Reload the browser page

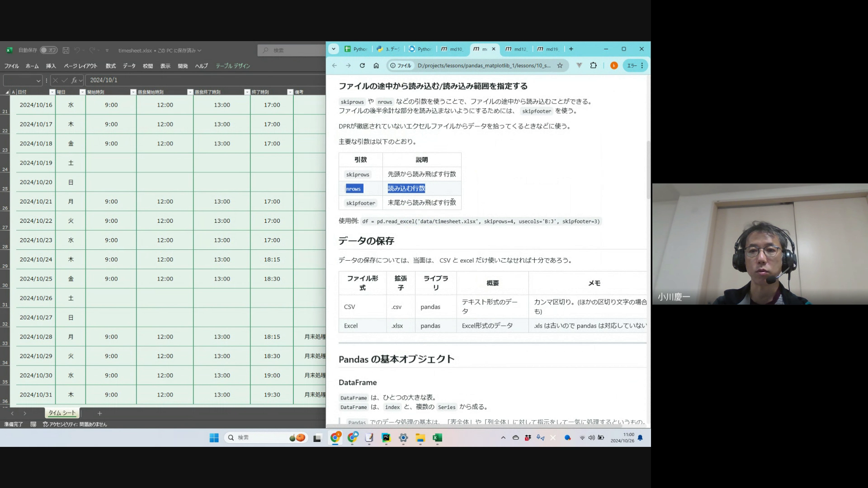click(x=362, y=66)
